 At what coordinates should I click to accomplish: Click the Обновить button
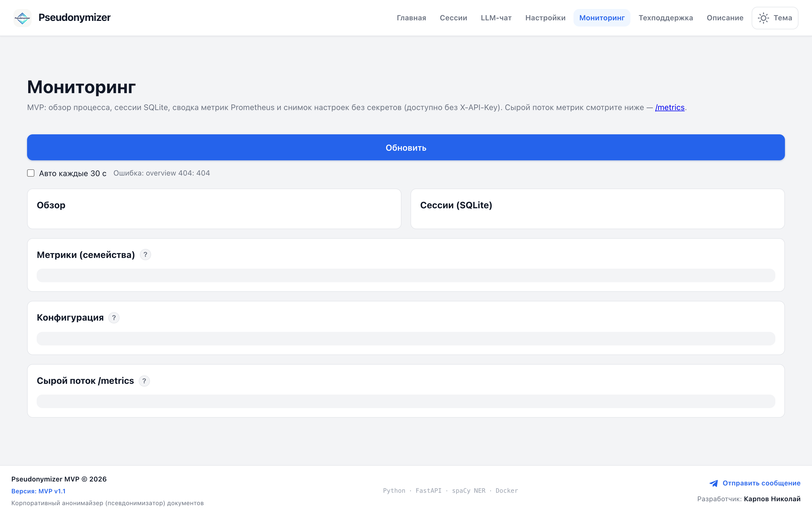pos(406,148)
